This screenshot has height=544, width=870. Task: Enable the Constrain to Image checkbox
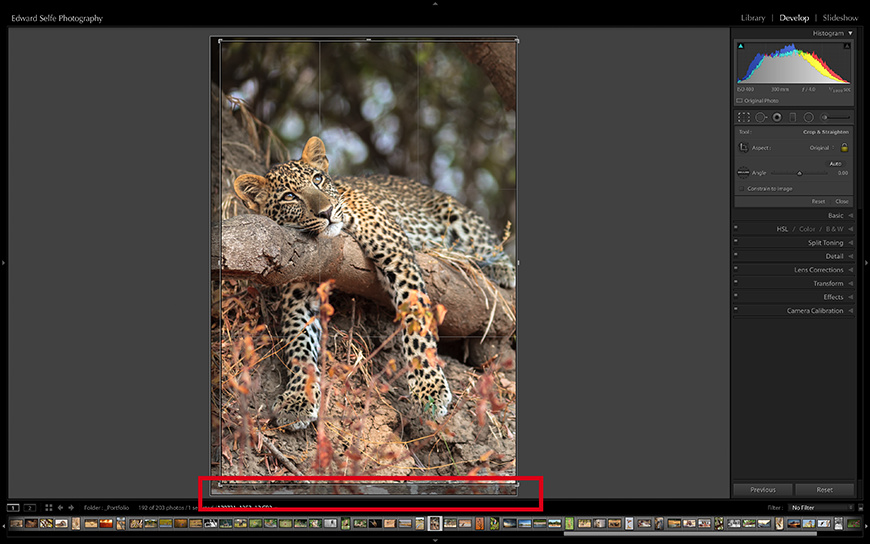tap(741, 189)
